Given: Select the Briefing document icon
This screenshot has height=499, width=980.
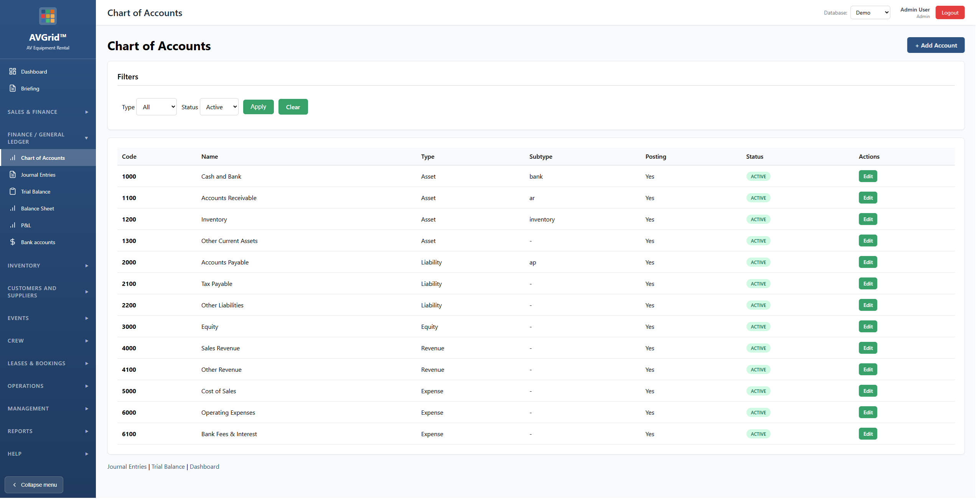Looking at the screenshot, I should pos(12,88).
